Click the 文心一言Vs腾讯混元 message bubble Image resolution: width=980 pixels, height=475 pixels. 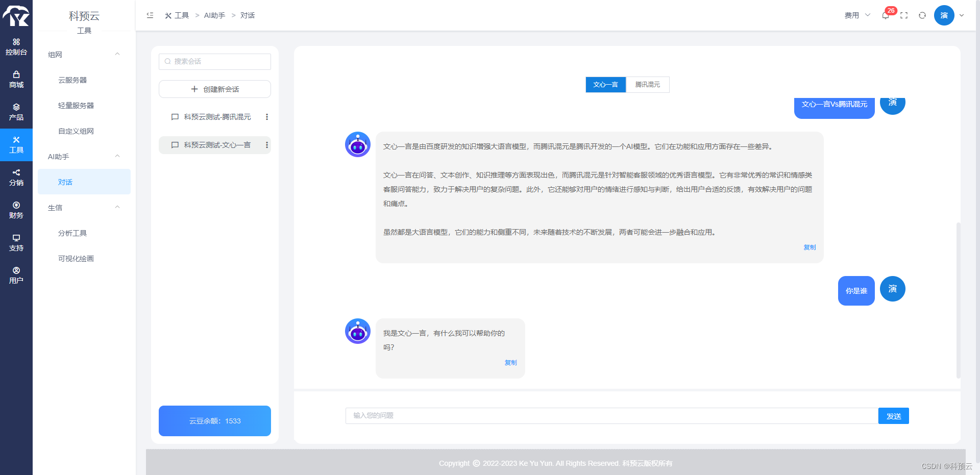click(835, 107)
